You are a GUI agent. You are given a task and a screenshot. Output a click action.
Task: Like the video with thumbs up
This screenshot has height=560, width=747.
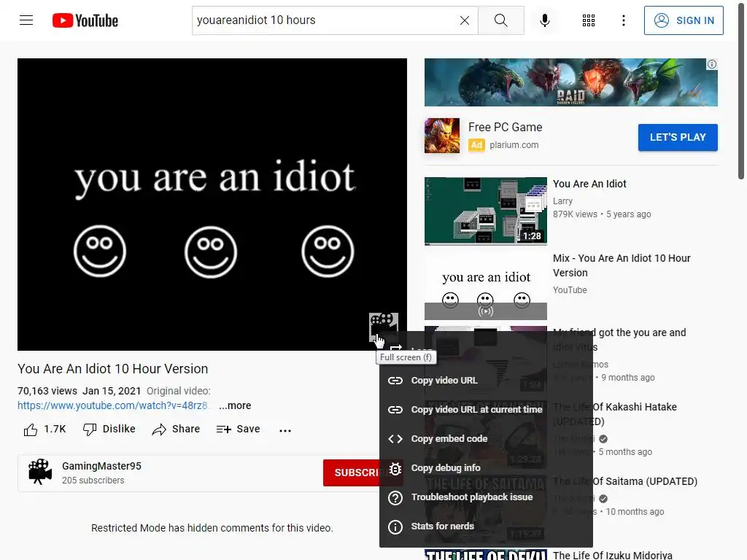point(44,429)
